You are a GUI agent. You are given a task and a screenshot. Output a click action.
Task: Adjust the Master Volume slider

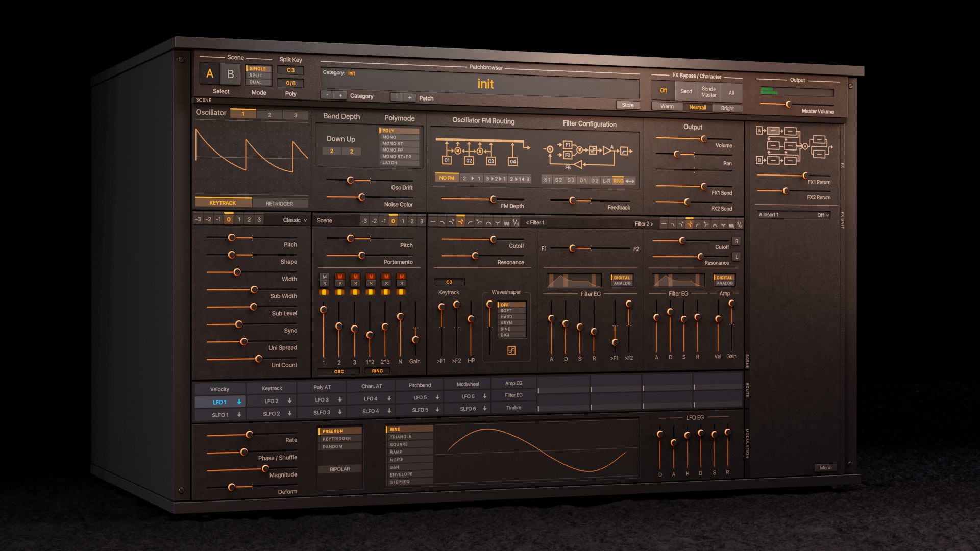point(788,104)
